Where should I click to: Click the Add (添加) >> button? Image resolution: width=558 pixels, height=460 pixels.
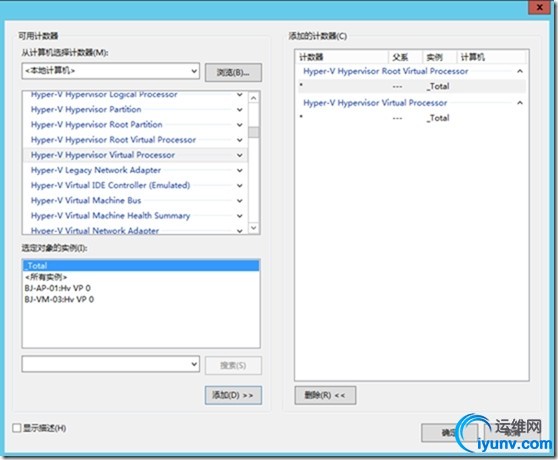coord(233,395)
